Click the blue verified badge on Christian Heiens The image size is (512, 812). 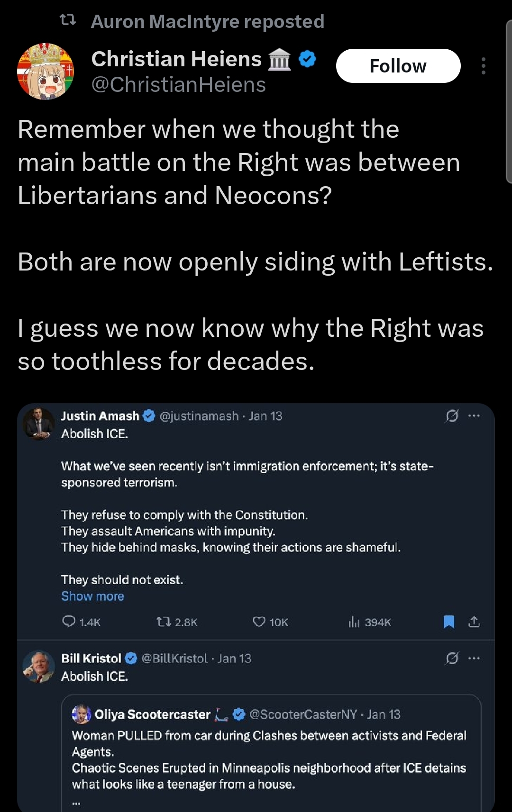click(x=308, y=59)
